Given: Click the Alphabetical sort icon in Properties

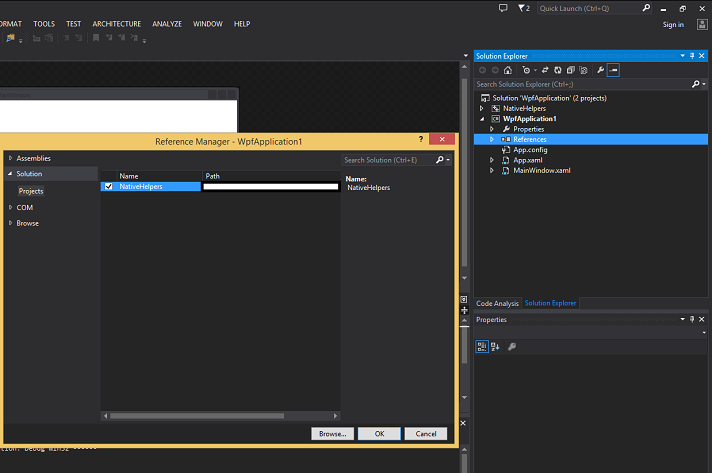Looking at the screenshot, I should [495, 346].
